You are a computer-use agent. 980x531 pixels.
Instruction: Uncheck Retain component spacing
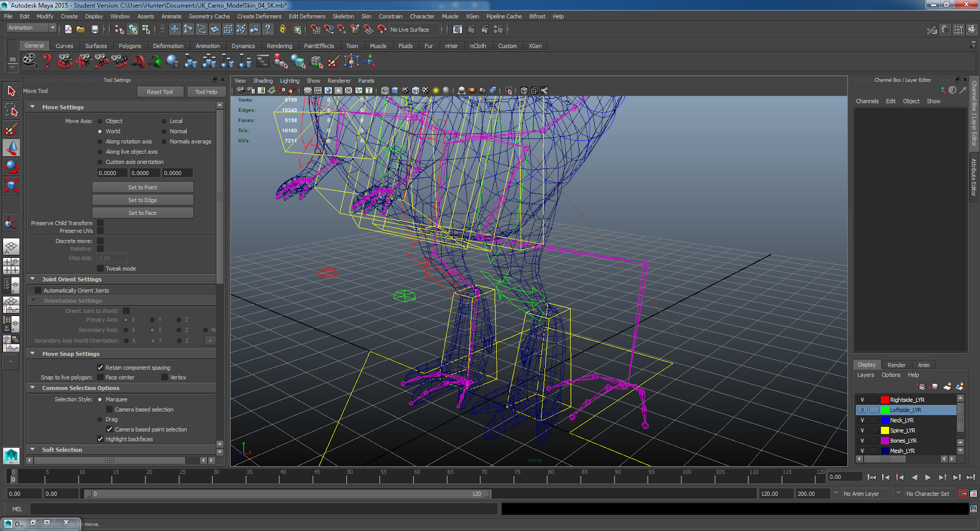click(100, 367)
